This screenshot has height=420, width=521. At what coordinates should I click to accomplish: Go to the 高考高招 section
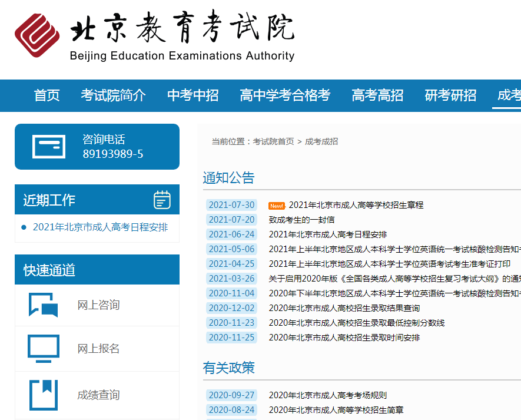pyautogui.click(x=377, y=95)
